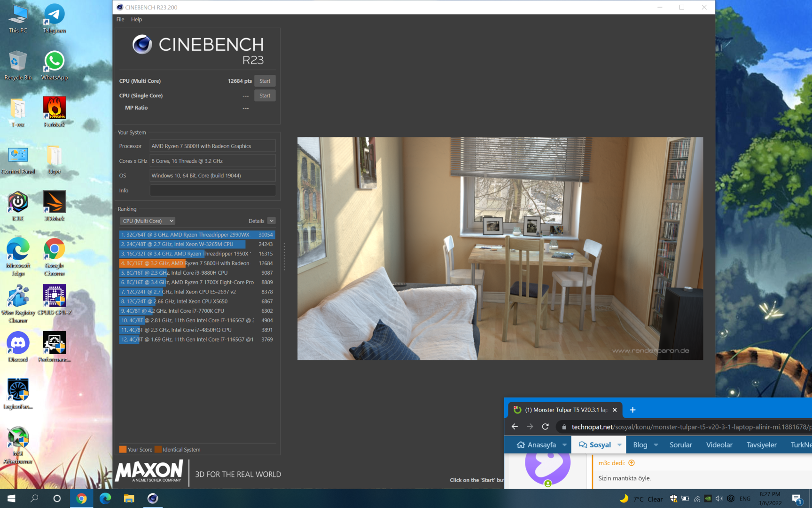Close the Monster Tulpar Chrome tab

pos(615,410)
